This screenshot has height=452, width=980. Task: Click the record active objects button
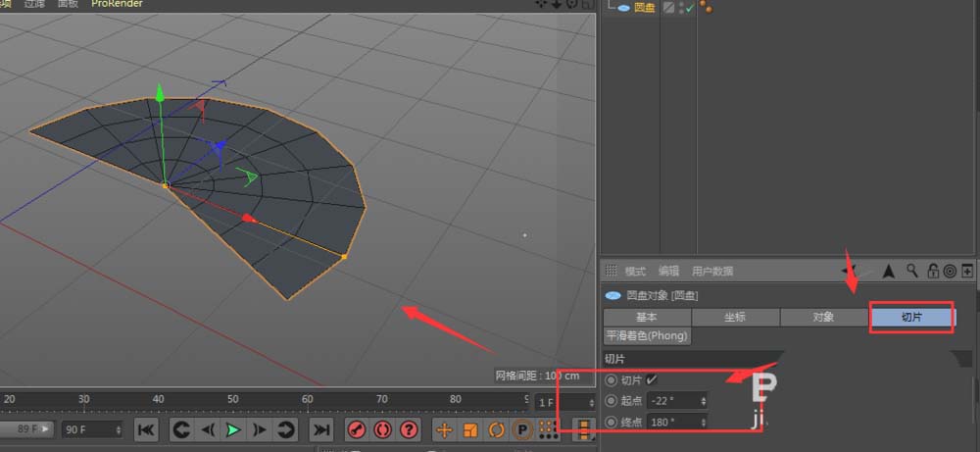click(x=358, y=429)
